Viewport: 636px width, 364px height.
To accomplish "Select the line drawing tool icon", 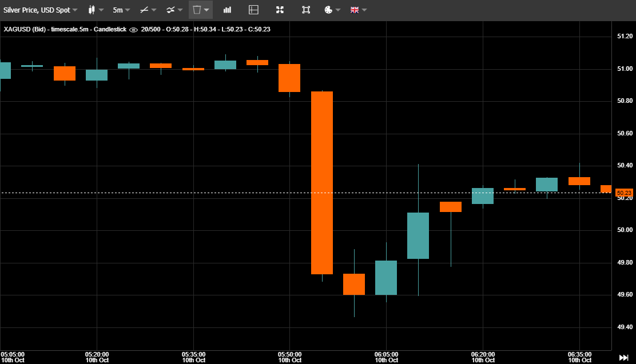I will pos(144,10).
